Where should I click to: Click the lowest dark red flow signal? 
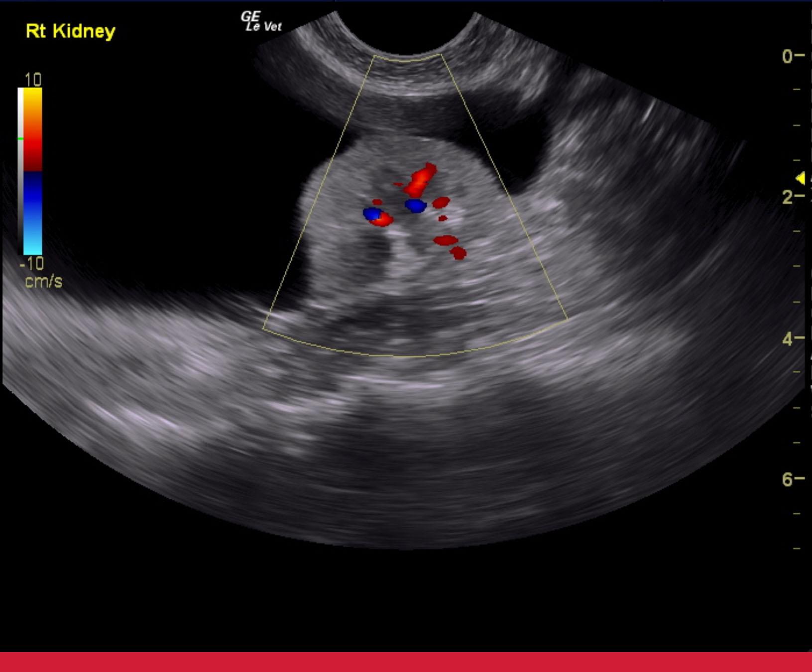(x=459, y=253)
